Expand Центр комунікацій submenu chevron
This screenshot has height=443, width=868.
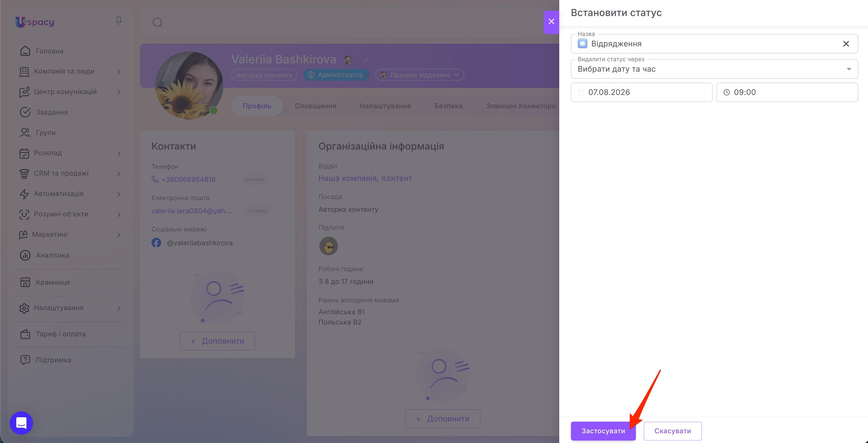[x=119, y=92]
